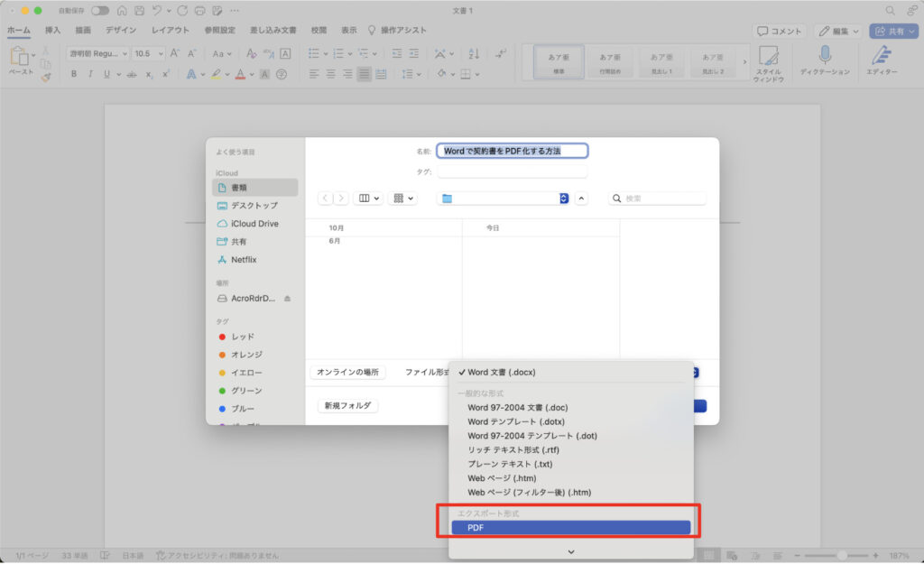The height and width of the screenshot is (564, 924).
Task: Open the 校閲 ribbon tab
Action: click(319, 30)
